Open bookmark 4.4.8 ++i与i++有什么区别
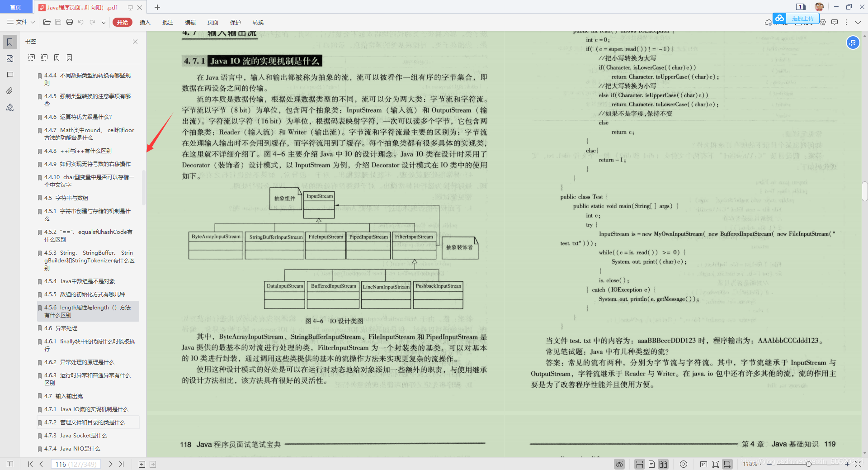This screenshot has width=868, height=470. [88, 151]
